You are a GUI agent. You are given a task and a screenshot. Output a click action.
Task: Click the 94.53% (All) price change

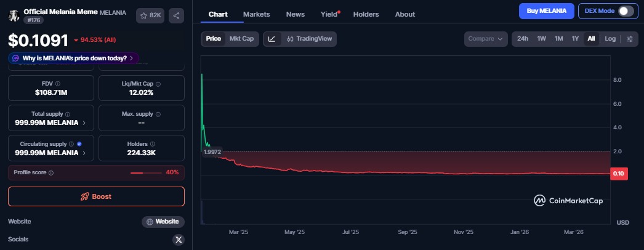[95, 40]
